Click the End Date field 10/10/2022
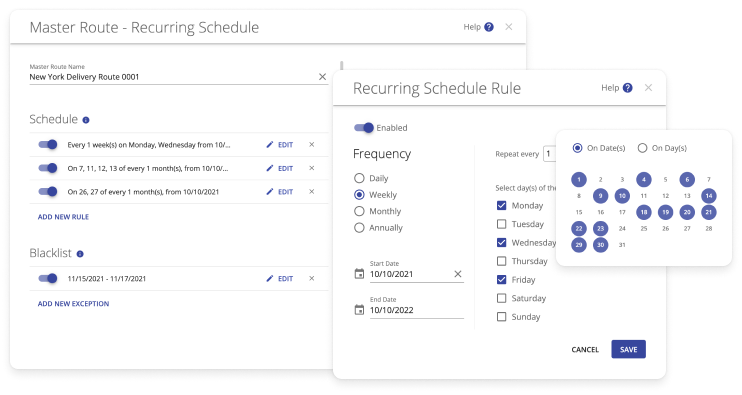The image size is (742, 395). [x=416, y=310]
